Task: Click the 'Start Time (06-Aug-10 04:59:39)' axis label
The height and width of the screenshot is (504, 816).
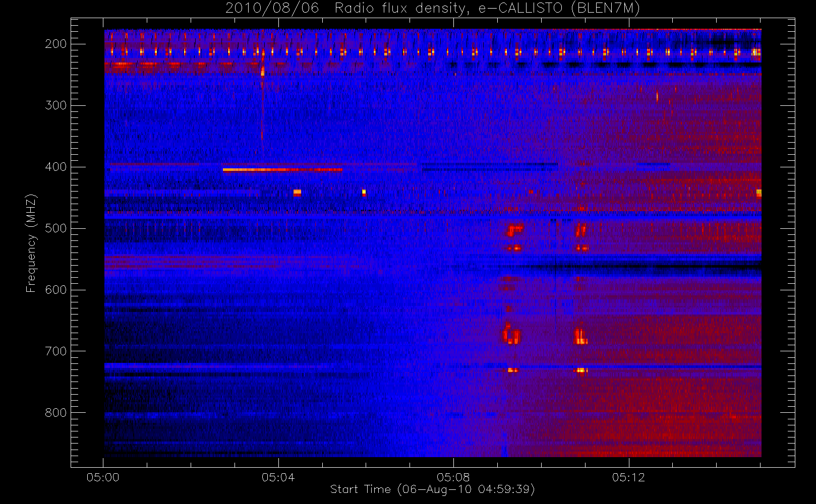Action: [x=432, y=489]
